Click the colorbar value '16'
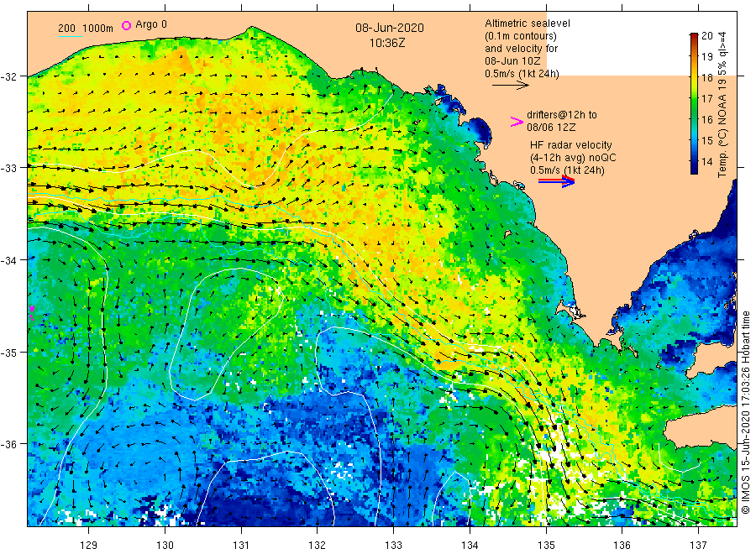The height and width of the screenshot is (554, 756). pos(706,119)
